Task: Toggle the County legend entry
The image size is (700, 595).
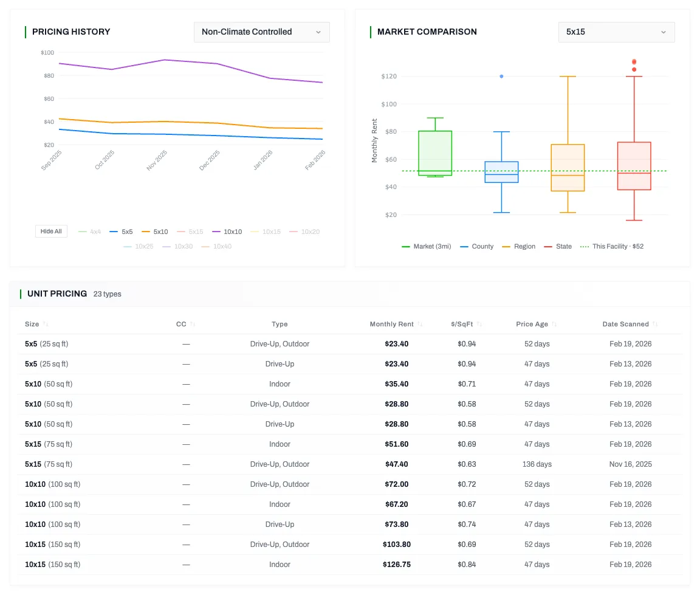Action: coord(477,246)
